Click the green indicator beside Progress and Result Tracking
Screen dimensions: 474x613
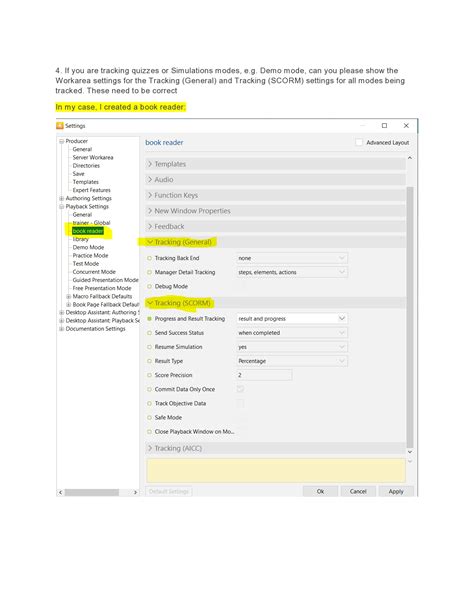click(149, 319)
